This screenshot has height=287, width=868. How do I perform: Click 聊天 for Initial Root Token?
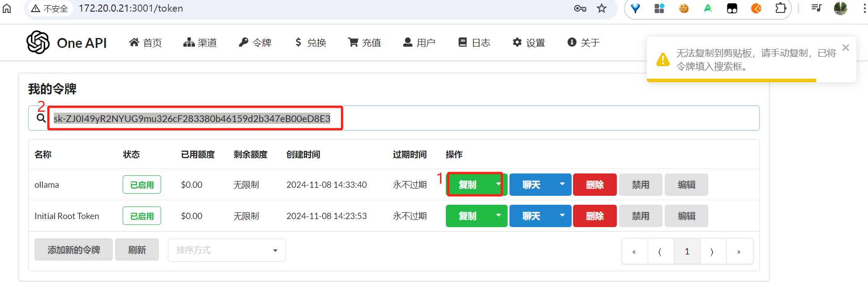tap(531, 216)
